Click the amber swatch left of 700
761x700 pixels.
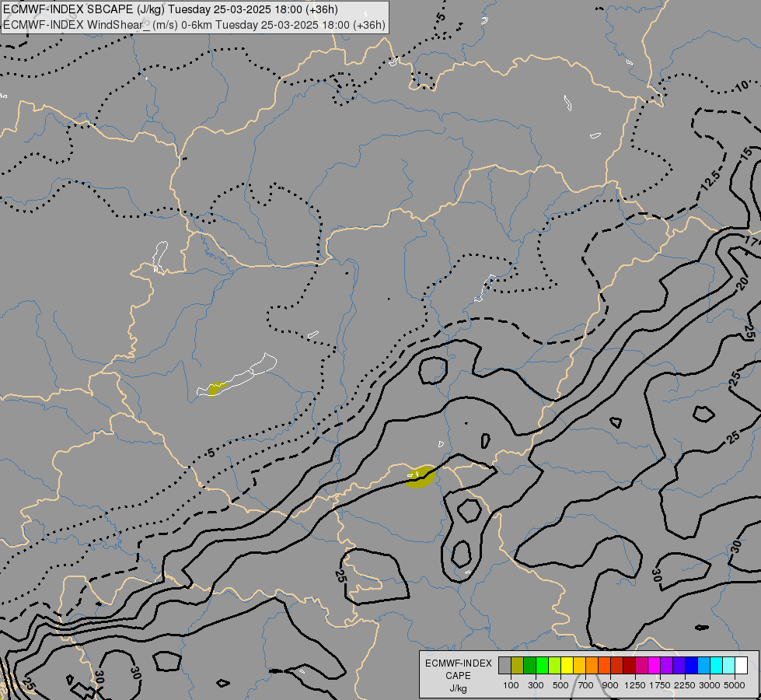(x=579, y=666)
